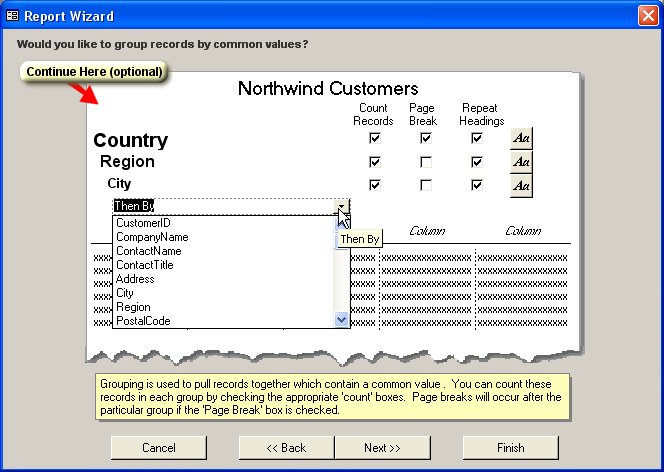The height and width of the screenshot is (472, 664).
Task: Click Cancel to exit the wizard
Action: pos(159,448)
